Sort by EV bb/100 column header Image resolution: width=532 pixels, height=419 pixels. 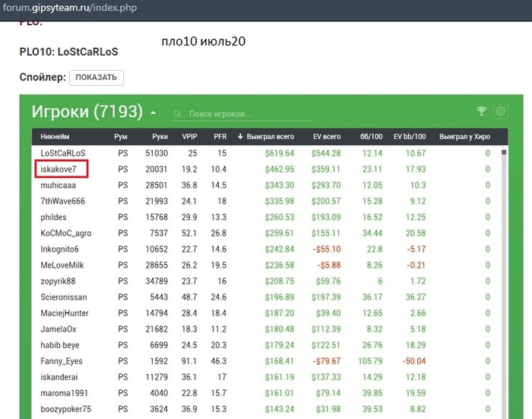point(410,136)
